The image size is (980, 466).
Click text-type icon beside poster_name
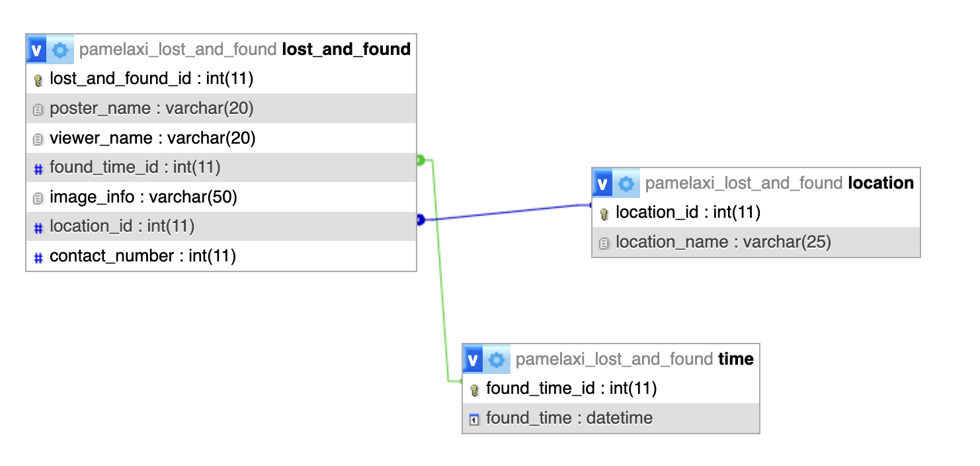pyautogui.click(x=38, y=109)
